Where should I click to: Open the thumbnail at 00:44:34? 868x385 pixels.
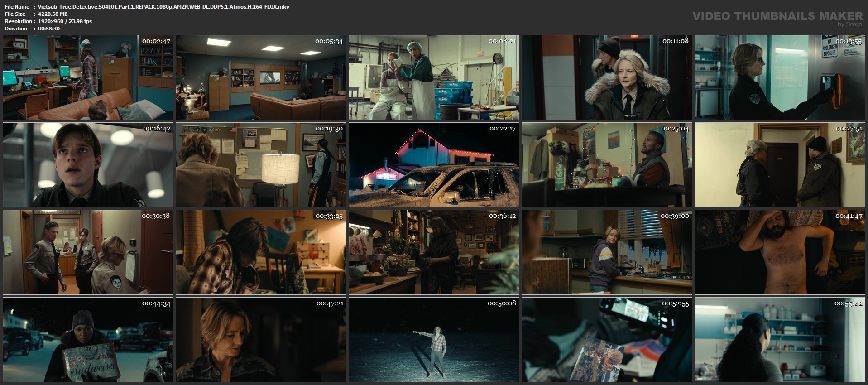pyautogui.click(x=88, y=340)
